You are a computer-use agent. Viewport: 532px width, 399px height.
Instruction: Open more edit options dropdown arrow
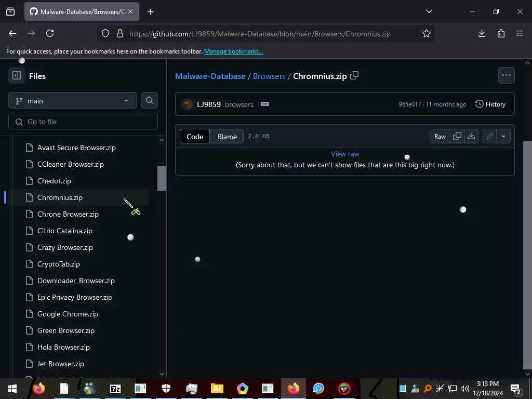point(503,137)
